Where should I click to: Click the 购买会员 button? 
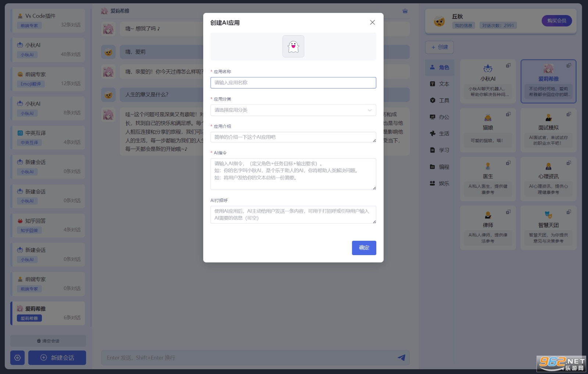pos(556,21)
